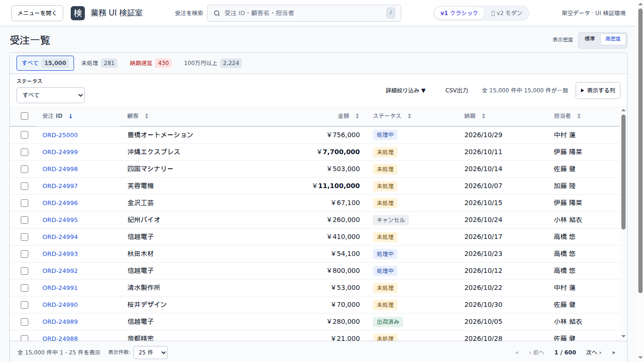644x362 pixels.
Task: Click the page's vertical scrollbar thumb
Action: point(640,150)
